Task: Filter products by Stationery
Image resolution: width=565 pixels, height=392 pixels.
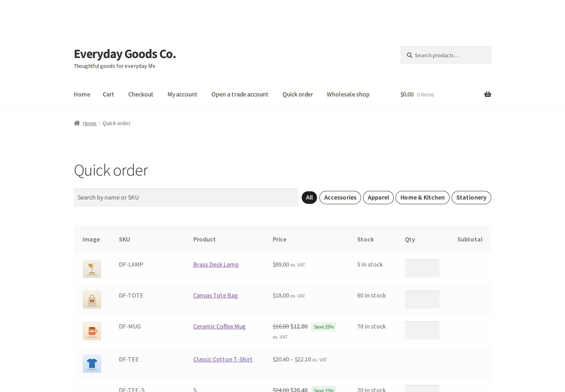Action: pyautogui.click(x=471, y=198)
